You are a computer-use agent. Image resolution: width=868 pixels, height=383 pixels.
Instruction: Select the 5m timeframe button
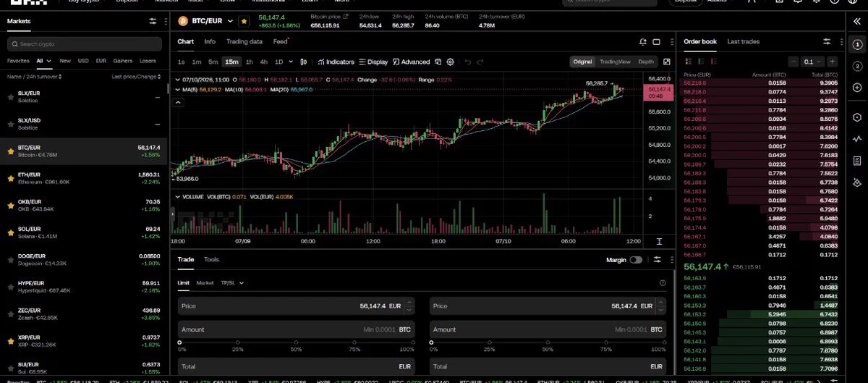click(x=213, y=62)
